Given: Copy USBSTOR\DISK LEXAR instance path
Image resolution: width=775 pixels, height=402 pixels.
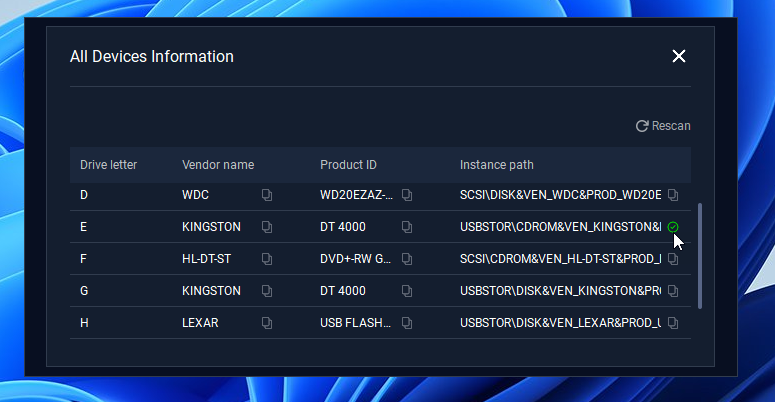Looking at the screenshot, I should click(673, 323).
